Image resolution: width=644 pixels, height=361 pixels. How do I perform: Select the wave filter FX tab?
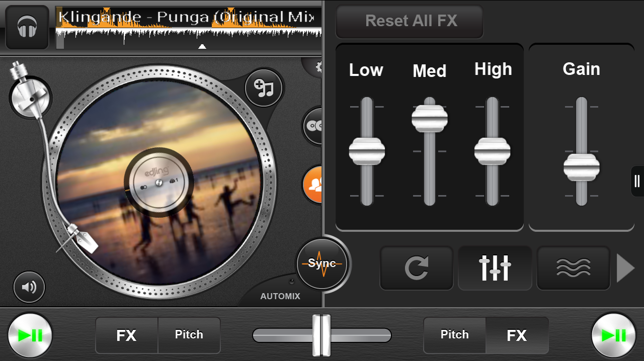point(574,268)
